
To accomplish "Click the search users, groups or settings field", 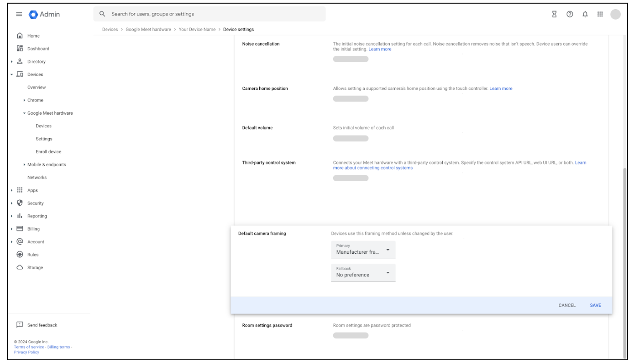I will tap(209, 14).
